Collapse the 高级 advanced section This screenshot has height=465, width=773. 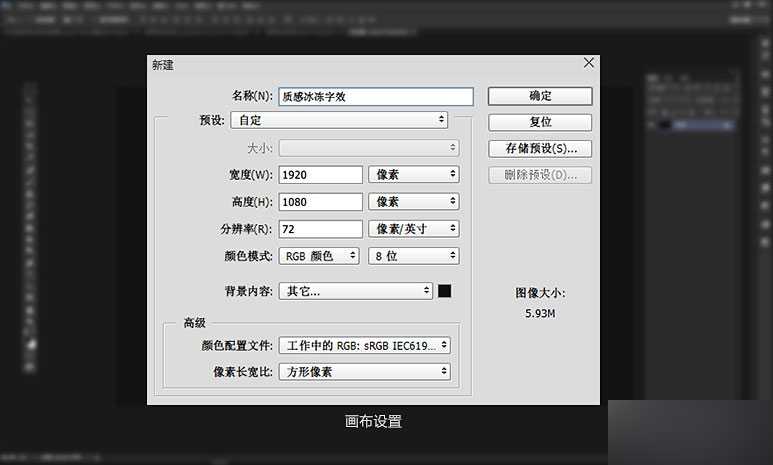coord(194,323)
